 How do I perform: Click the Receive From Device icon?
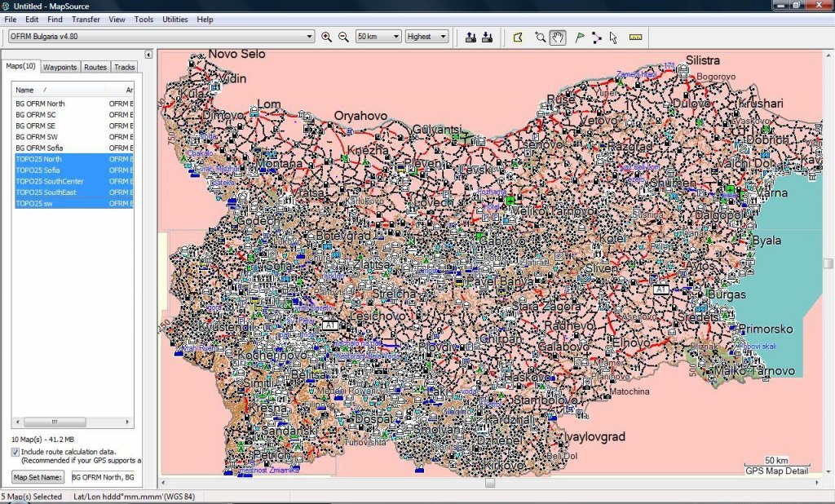coord(487,37)
